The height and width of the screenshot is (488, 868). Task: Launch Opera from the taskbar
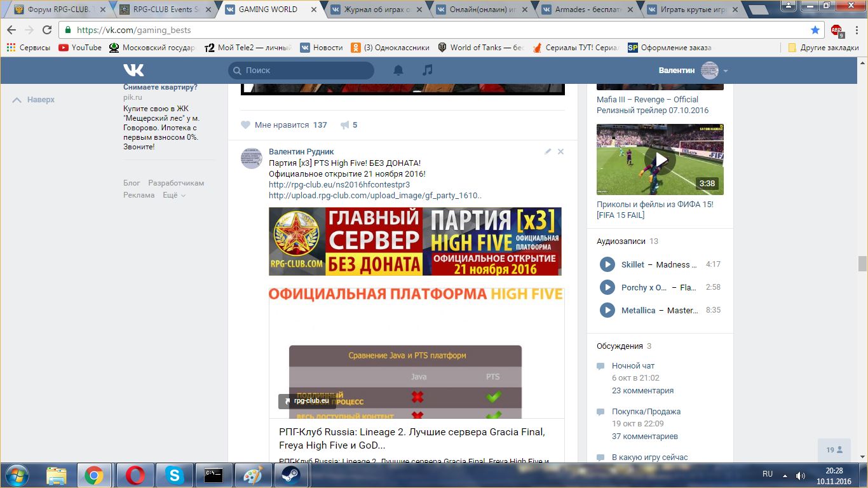[x=135, y=475]
